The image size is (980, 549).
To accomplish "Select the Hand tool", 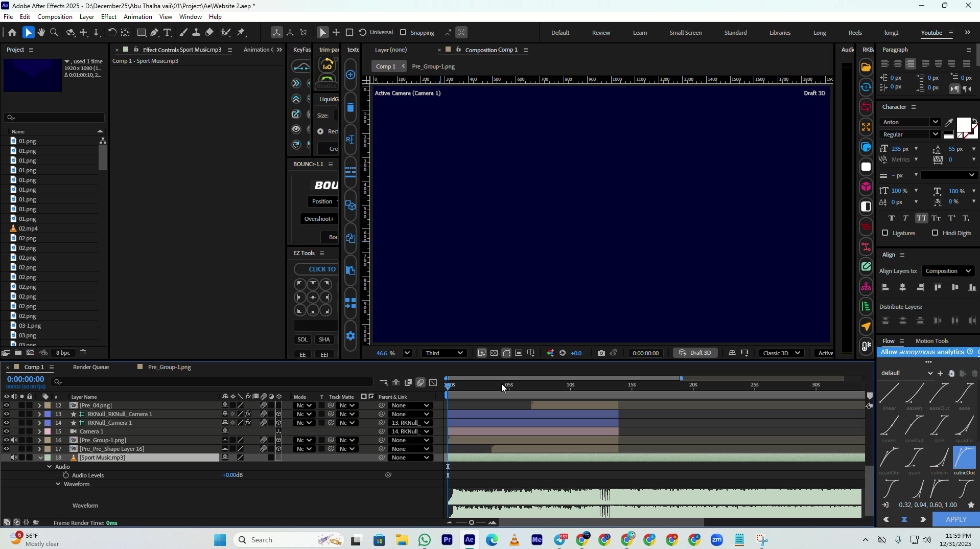I will 41,33.
